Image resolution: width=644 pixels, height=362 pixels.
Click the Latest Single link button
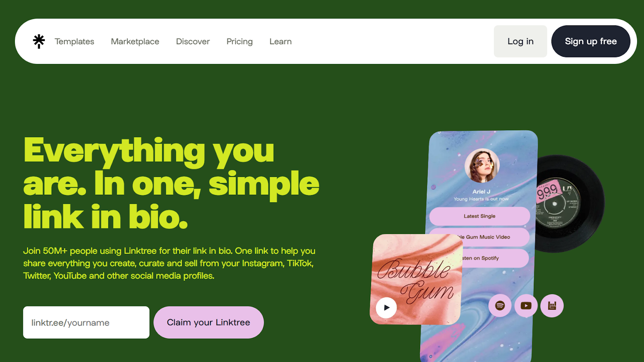(479, 216)
